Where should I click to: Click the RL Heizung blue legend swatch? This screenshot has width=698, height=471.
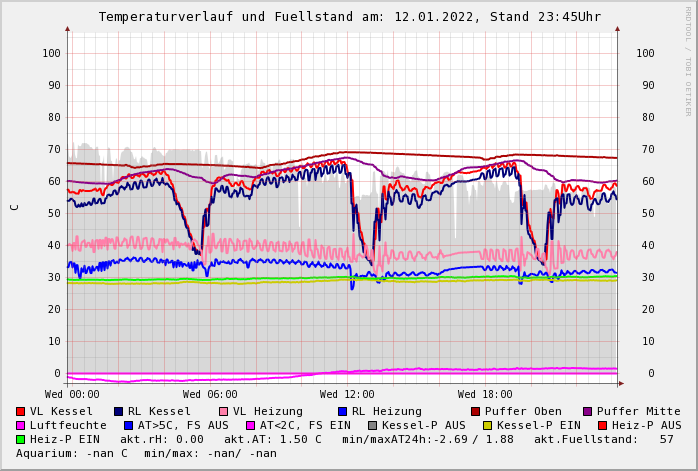click(342, 412)
